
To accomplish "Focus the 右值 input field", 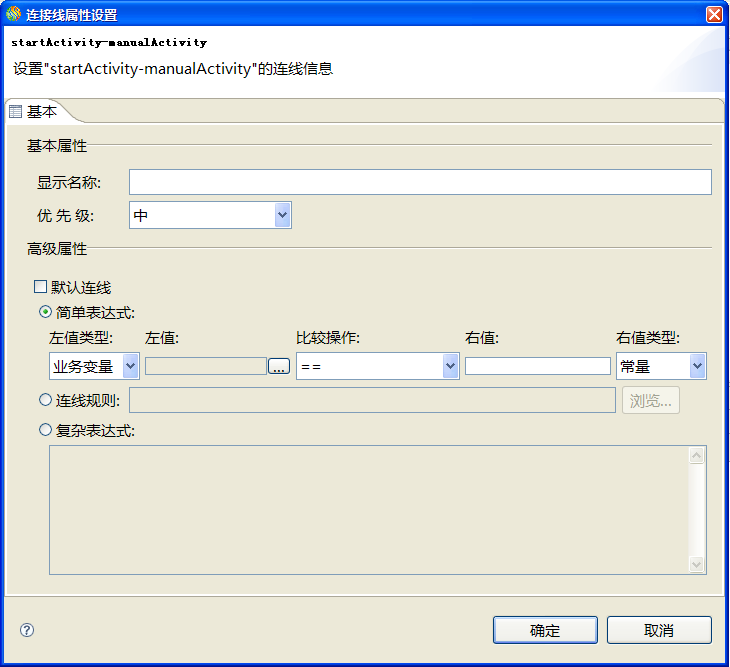I will (537, 367).
